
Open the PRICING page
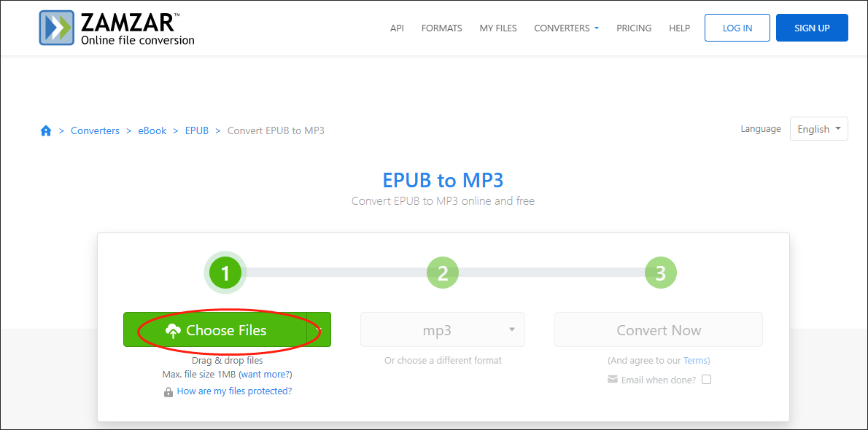(634, 28)
